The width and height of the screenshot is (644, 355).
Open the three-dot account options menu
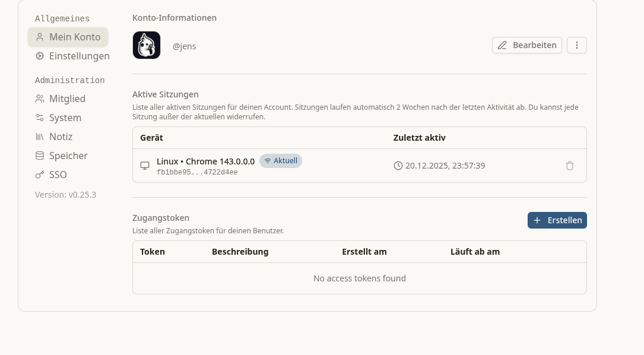click(577, 45)
